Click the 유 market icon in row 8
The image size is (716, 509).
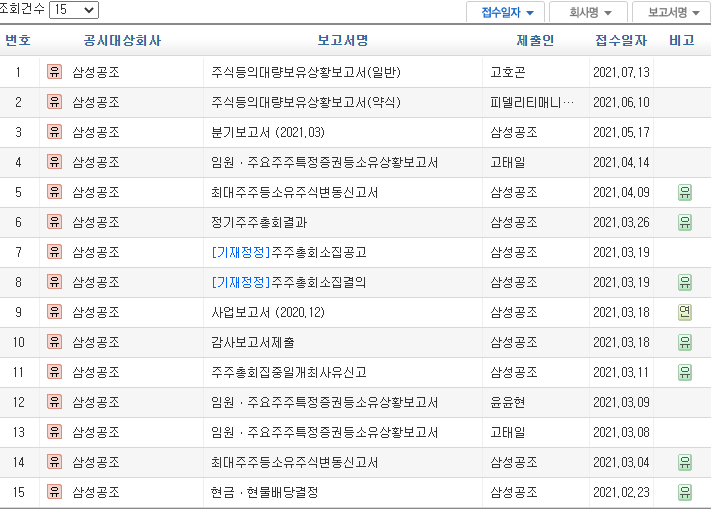pyautogui.click(x=54, y=282)
